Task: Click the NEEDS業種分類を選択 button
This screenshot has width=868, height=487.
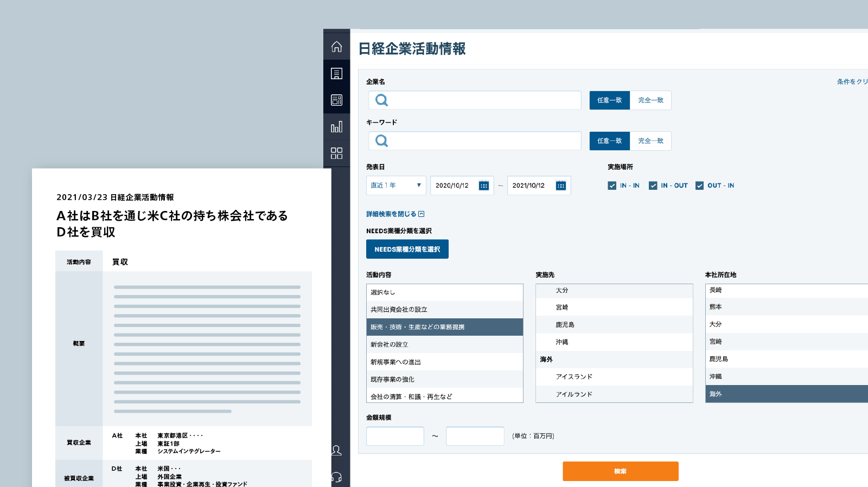Action: [407, 249]
